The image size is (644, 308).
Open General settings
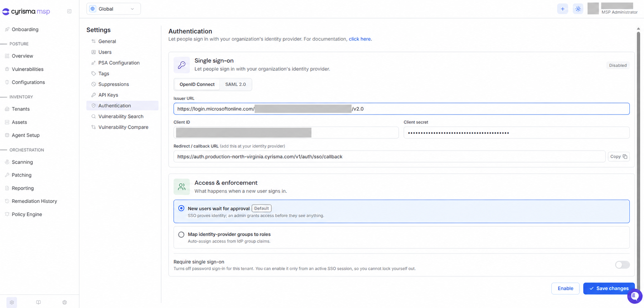tap(122, 41)
